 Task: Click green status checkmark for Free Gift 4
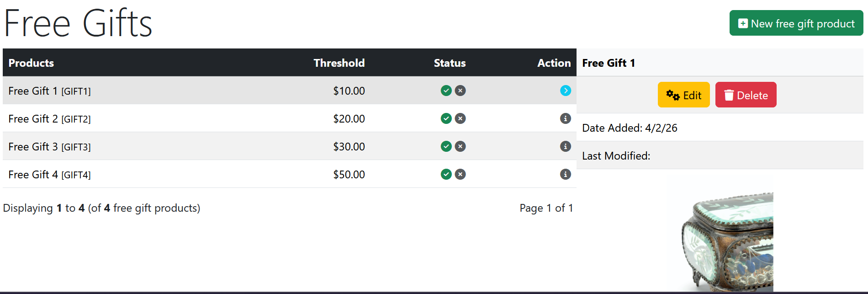pos(446,174)
